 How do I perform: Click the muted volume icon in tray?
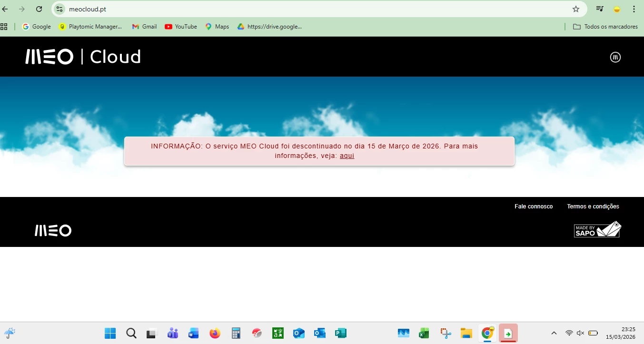click(x=581, y=333)
